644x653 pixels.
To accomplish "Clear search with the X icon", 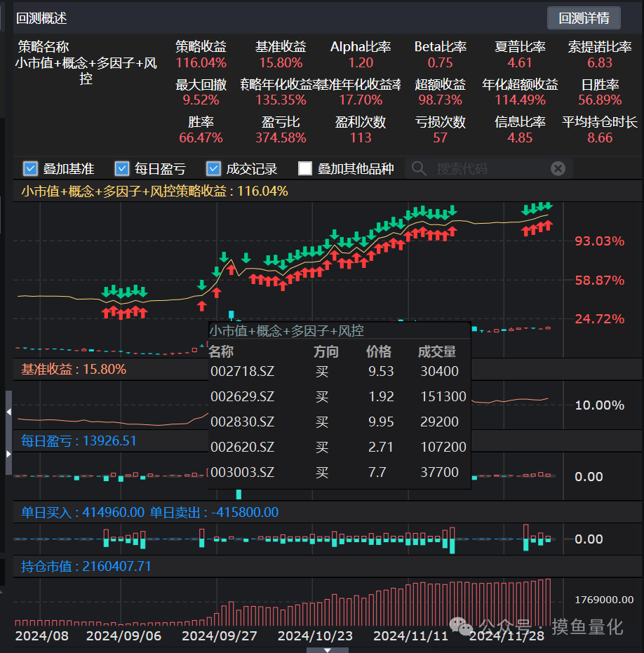I will pyautogui.click(x=558, y=168).
